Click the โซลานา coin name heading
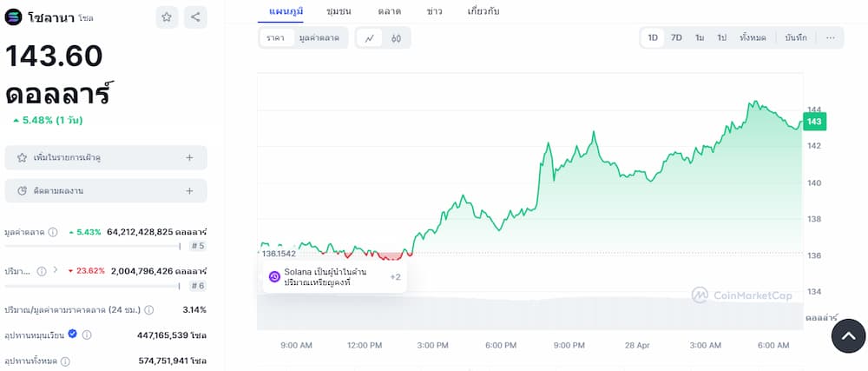This screenshot has width=868, height=371. (51, 17)
